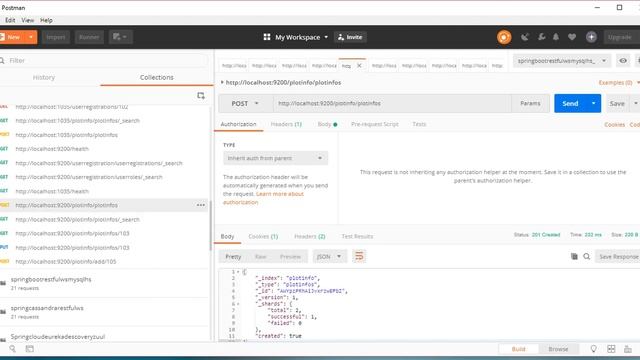Open the request Body tab
Screen dimensions: 640x360
point(327,124)
